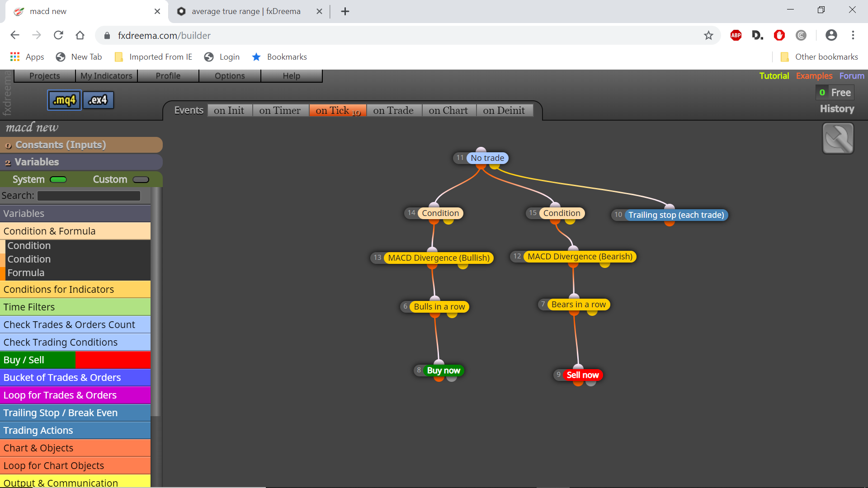Image resolution: width=868 pixels, height=488 pixels.
Task: Expand Bucket of Trades & Orders category
Action: 75,377
